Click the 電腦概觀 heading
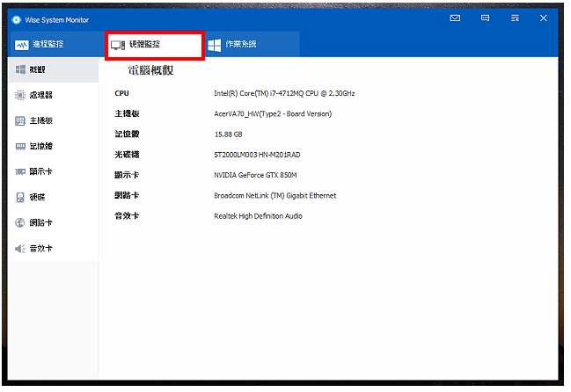The width and height of the screenshot is (571, 392). pos(150,70)
